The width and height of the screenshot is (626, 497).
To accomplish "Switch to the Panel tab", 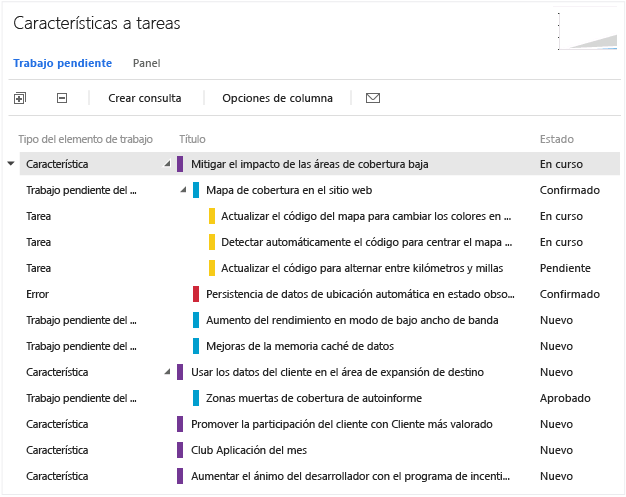I will click(147, 63).
